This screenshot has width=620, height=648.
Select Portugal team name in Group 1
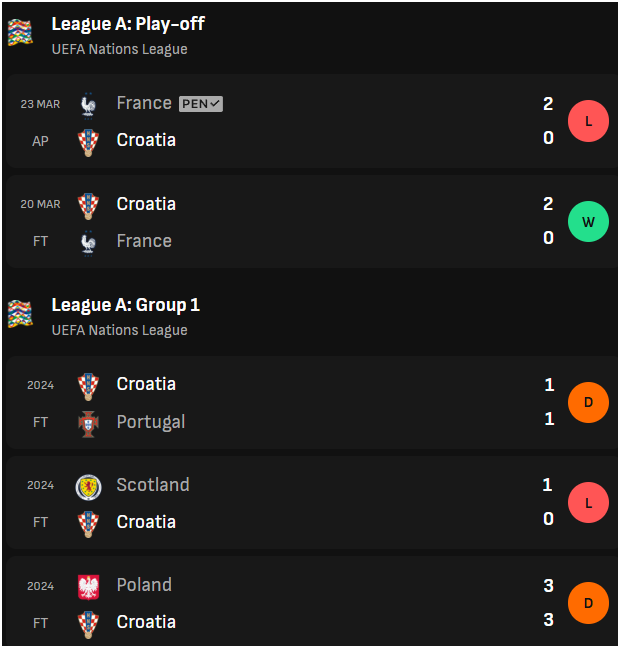pyautogui.click(x=151, y=422)
